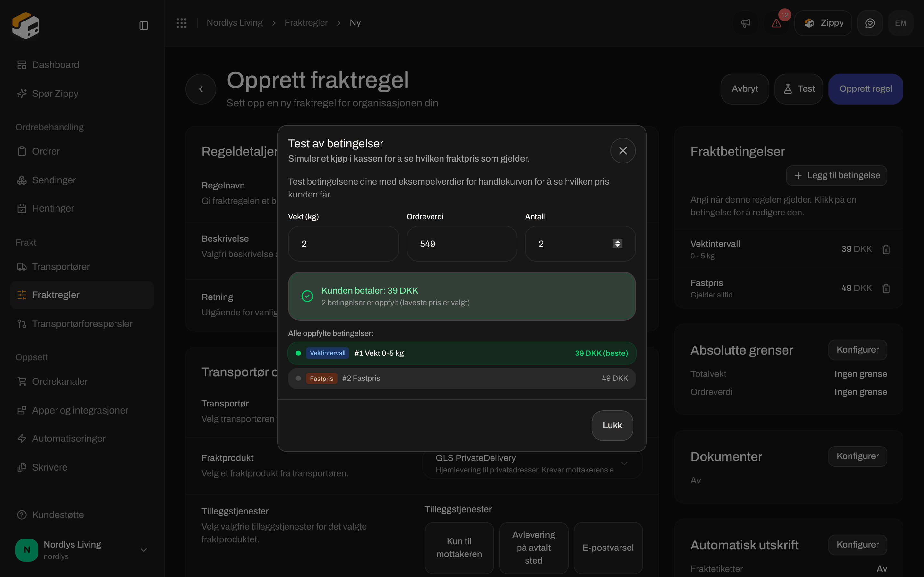924x577 pixels.
Task: Toggle the E-postvarsel additional service
Action: [x=608, y=548]
